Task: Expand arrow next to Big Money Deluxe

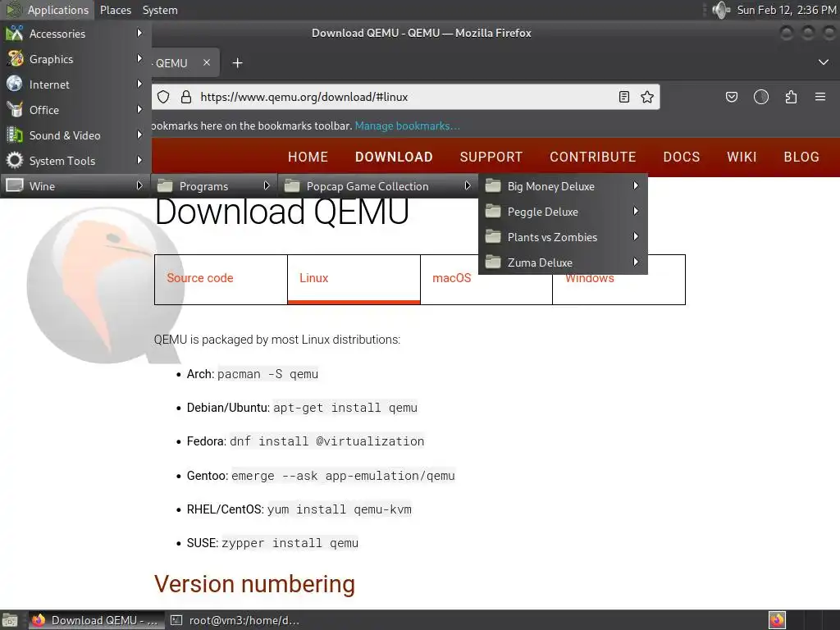Action: pyautogui.click(x=636, y=185)
